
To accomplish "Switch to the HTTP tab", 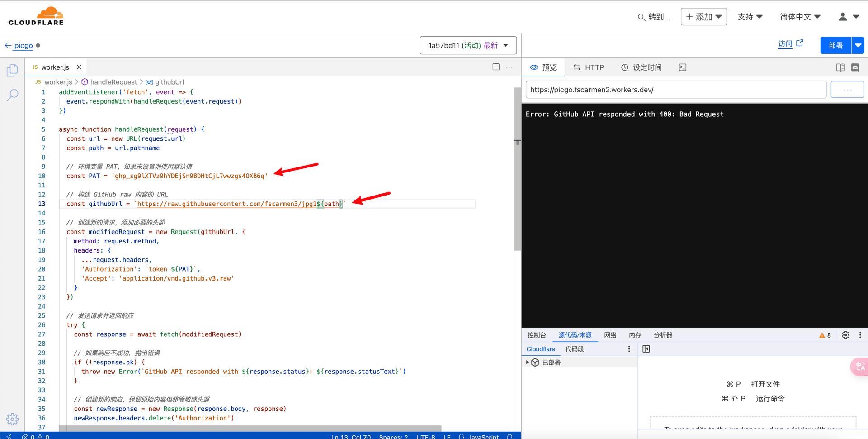I will point(588,67).
